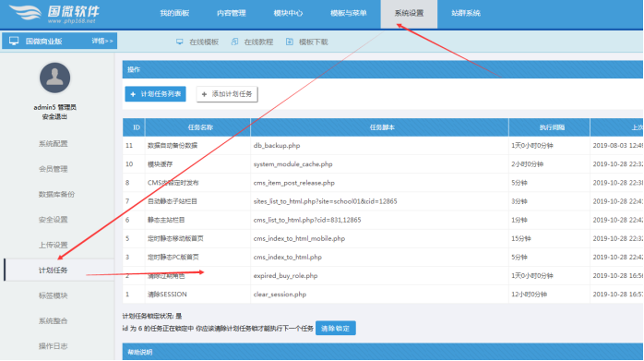Click the 计划任务列表 button
This screenshot has height=361, width=644.
155,94
